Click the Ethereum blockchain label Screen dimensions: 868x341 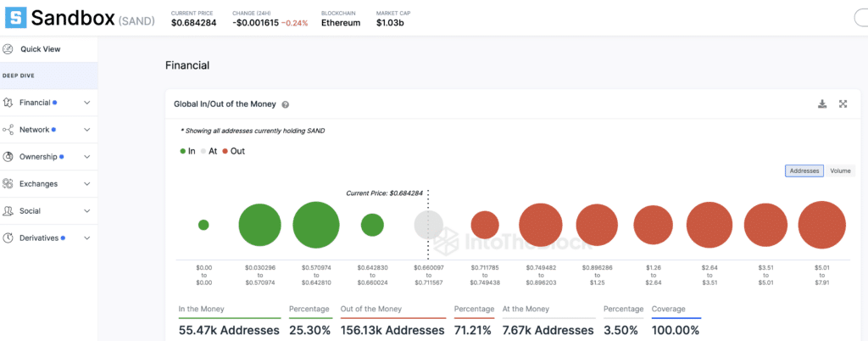click(x=341, y=23)
